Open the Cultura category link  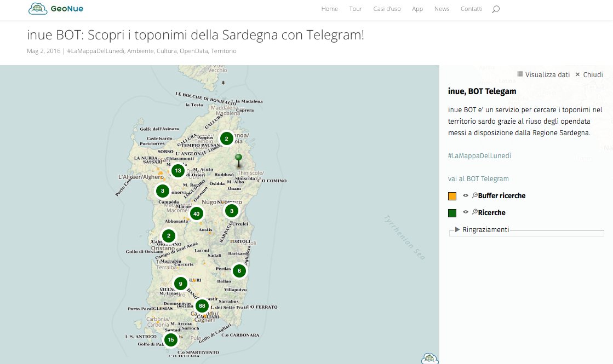pyautogui.click(x=167, y=51)
